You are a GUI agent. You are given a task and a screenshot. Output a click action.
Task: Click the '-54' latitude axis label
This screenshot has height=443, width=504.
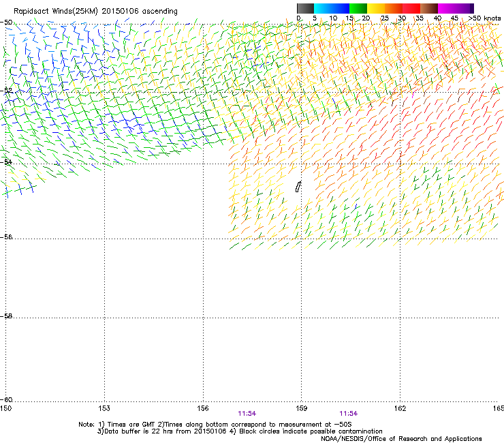coord(6,162)
